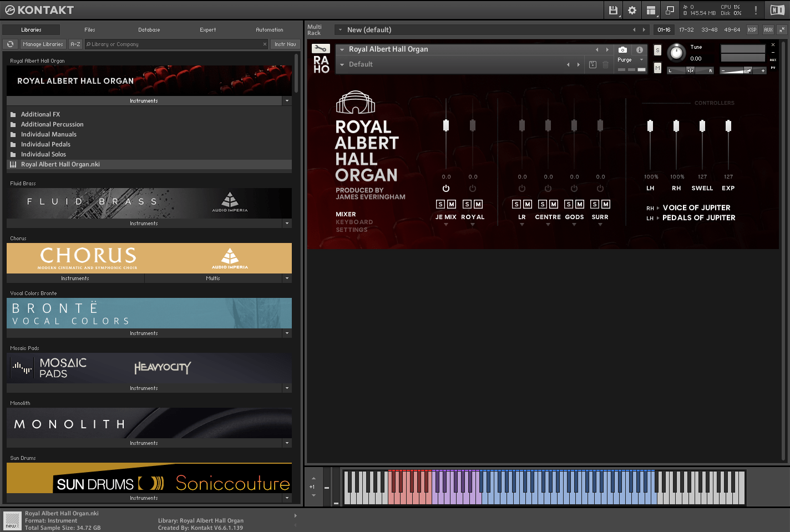The width and height of the screenshot is (790, 532).
Task: Select Royal Albert Hall Organ.nki file
Action: 60,165
